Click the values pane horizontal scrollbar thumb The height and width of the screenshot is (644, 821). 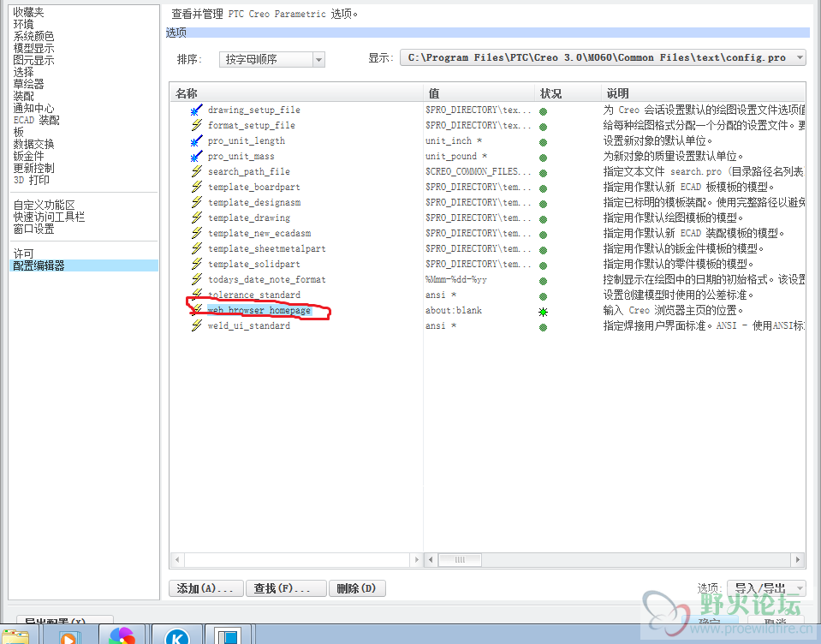pos(460,560)
